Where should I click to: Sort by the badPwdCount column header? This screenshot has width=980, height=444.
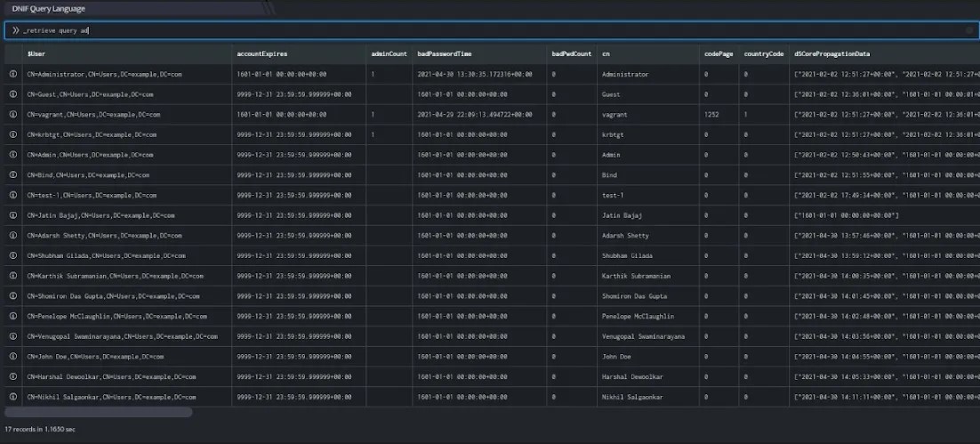572,53
